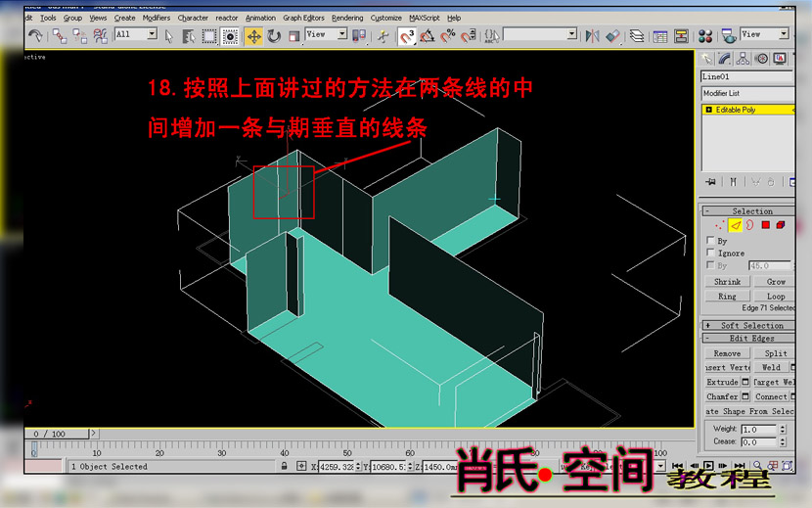Switch to the Hierarchy panel tab
Viewport: 812px width, 508px height.
tap(744, 59)
